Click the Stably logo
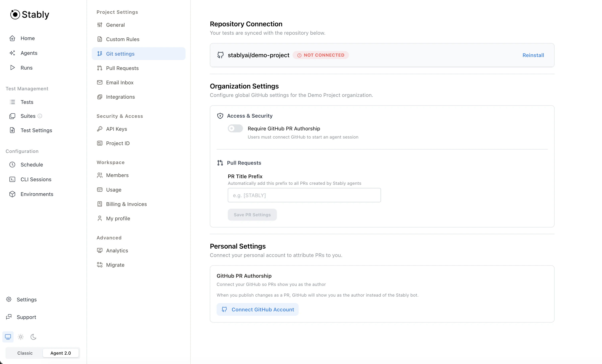 click(30, 14)
